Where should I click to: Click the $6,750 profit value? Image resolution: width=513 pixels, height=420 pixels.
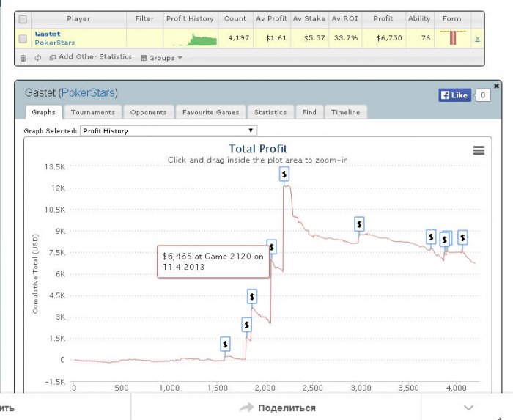point(389,38)
